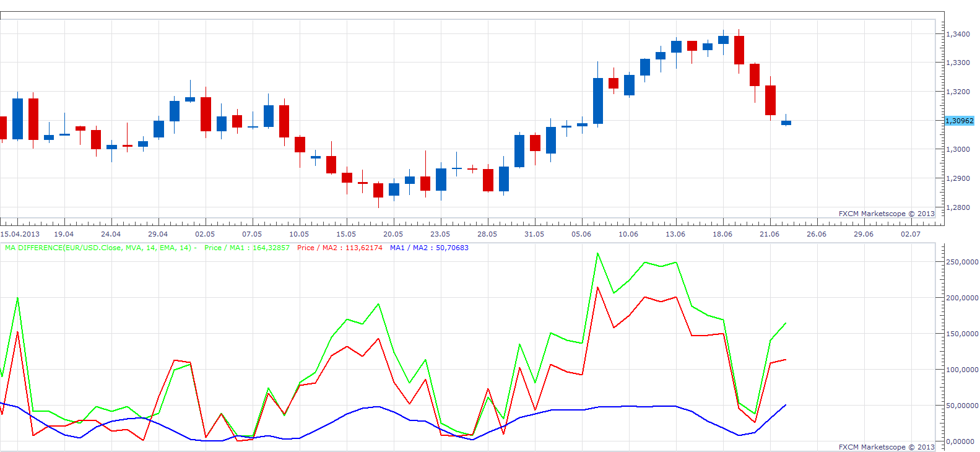Click the 02.07 date marker on the time axis
The width and height of the screenshot is (980, 452).
(x=911, y=234)
